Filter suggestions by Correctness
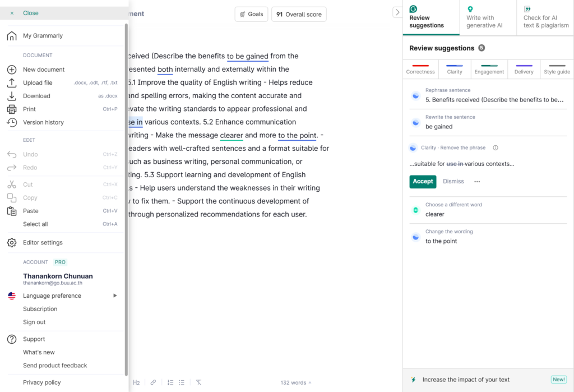This screenshot has width=574, height=392. (x=420, y=69)
